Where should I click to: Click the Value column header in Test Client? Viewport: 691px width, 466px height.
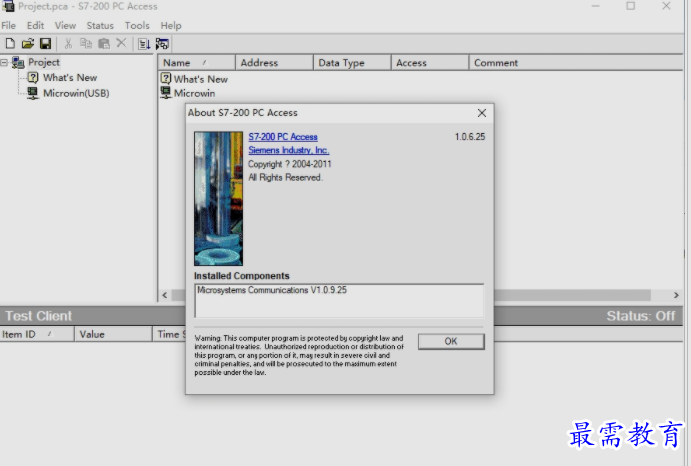click(x=113, y=334)
